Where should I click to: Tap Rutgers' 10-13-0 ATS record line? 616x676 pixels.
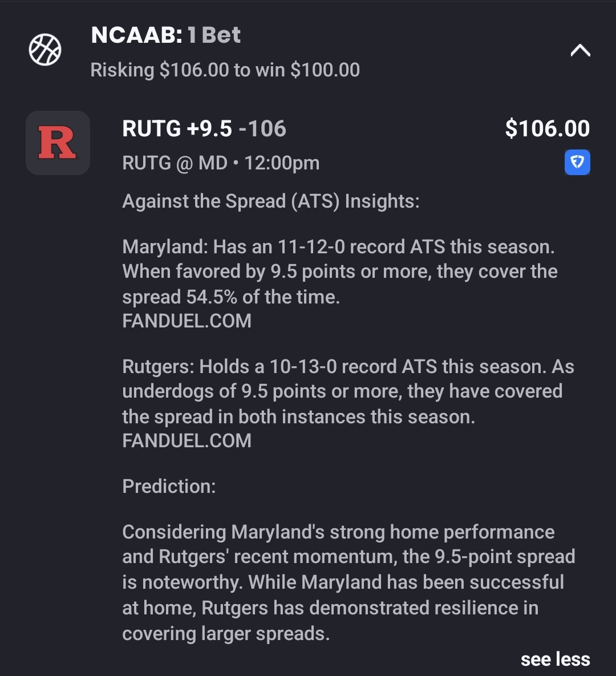coord(348,367)
